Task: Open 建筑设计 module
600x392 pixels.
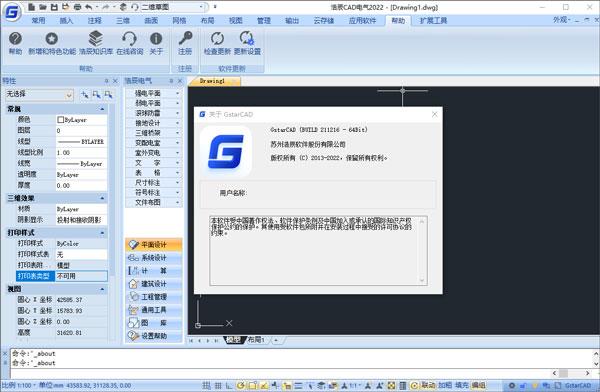Action: (x=154, y=284)
